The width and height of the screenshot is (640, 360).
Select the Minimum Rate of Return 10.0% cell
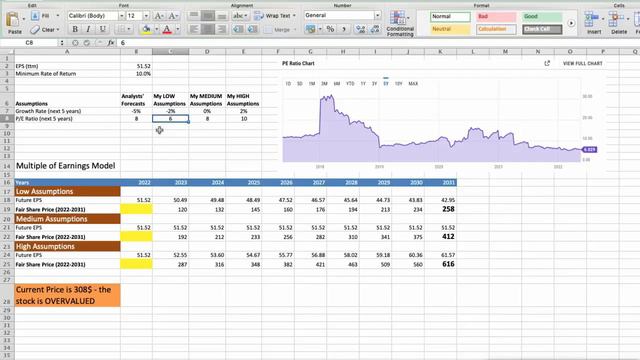pos(136,74)
